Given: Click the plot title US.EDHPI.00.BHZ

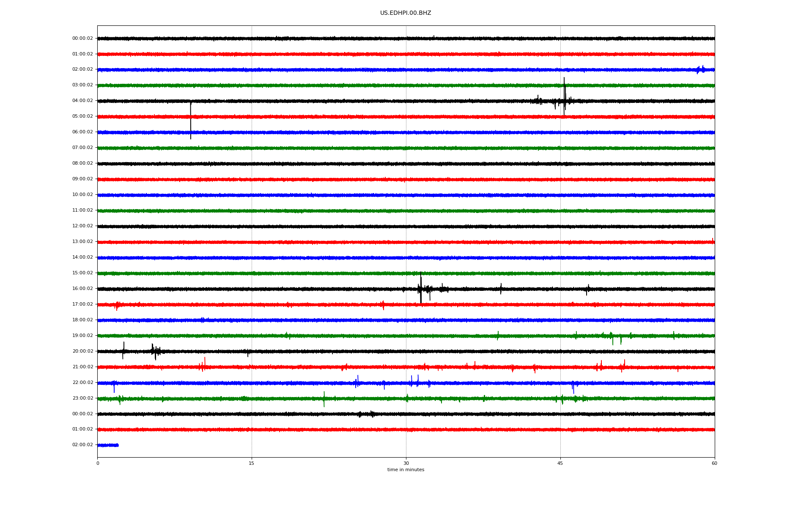Looking at the screenshot, I should click(x=406, y=13).
